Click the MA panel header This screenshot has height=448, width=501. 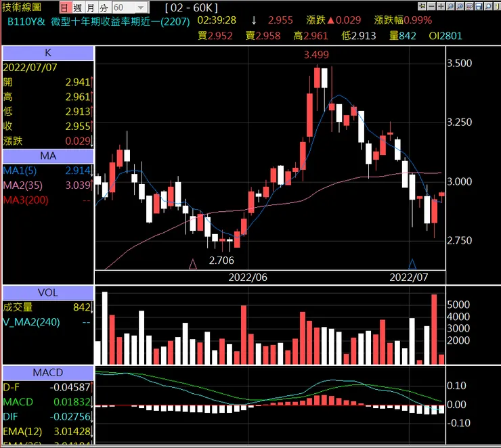[x=48, y=156]
